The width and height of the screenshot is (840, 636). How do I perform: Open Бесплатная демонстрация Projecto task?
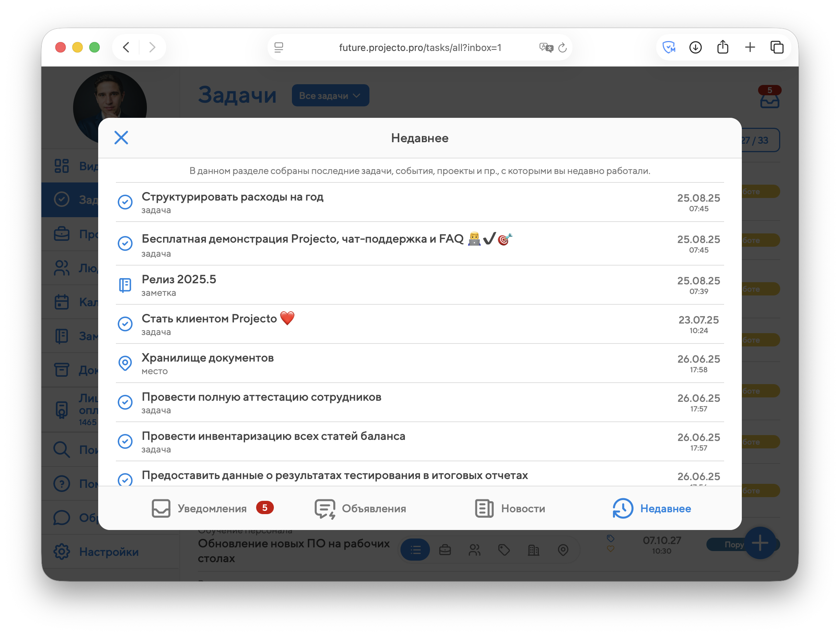(302, 239)
